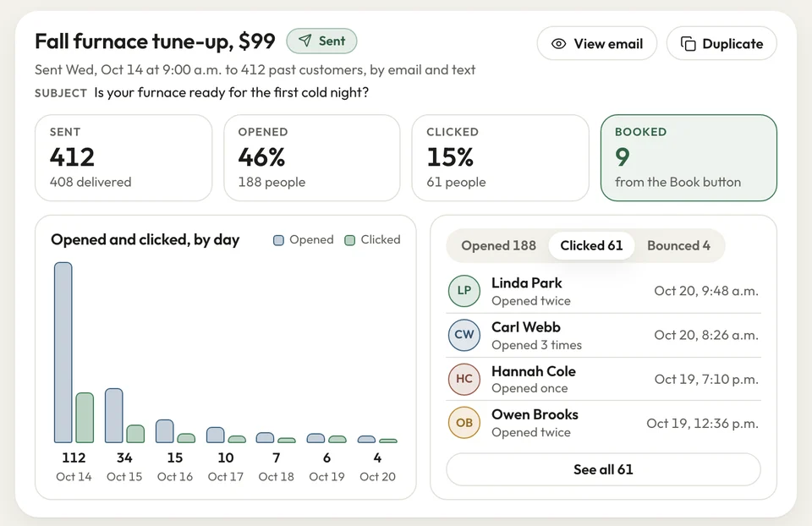Click the 'Opened once' text
812x526 pixels.
click(529, 388)
